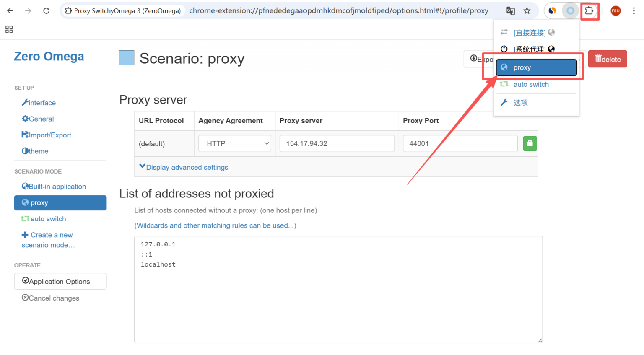This screenshot has height=355, width=644.
Task: Open Import/Export in sidebar
Action: 46,135
